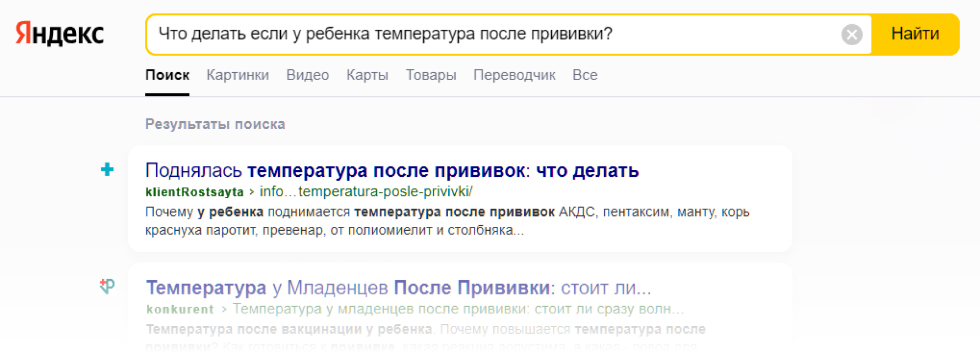Click the Яндекс logo
Viewport: 980px width, 353px height.
point(59,34)
